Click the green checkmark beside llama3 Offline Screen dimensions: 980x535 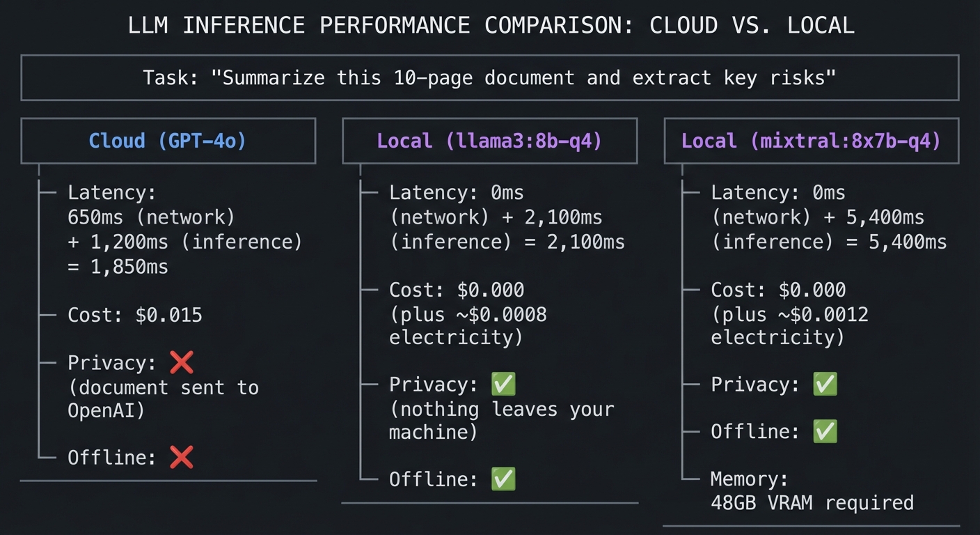coord(503,479)
